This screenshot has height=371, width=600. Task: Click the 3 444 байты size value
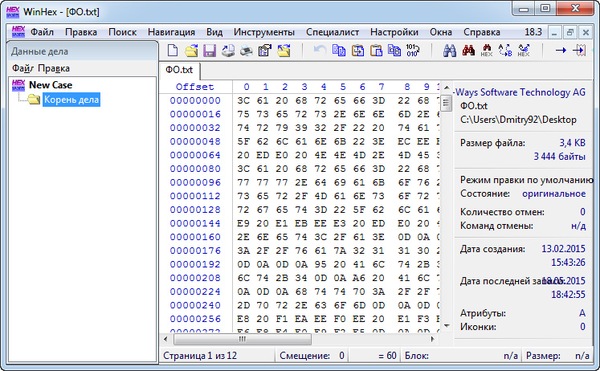coord(559,156)
